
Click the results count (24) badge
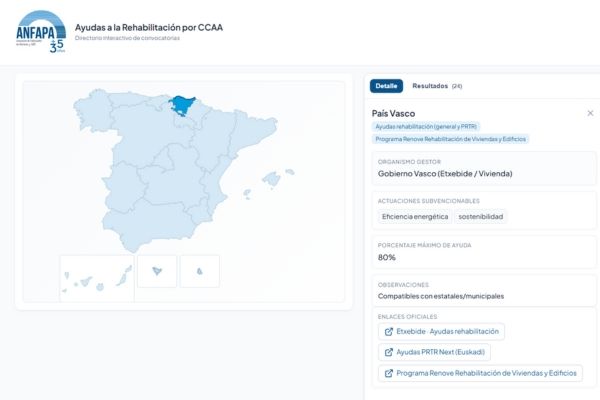(x=457, y=87)
